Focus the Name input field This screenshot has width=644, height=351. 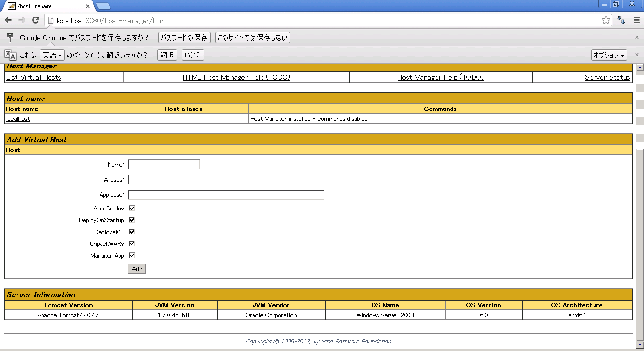164,165
